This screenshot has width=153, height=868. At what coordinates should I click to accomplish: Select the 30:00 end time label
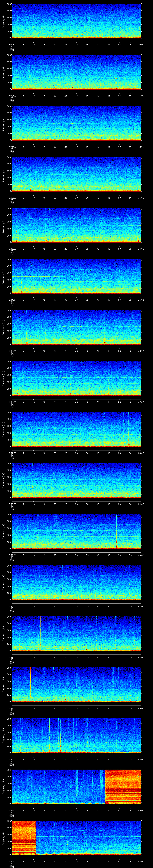pyautogui.click(x=141, y=44)
